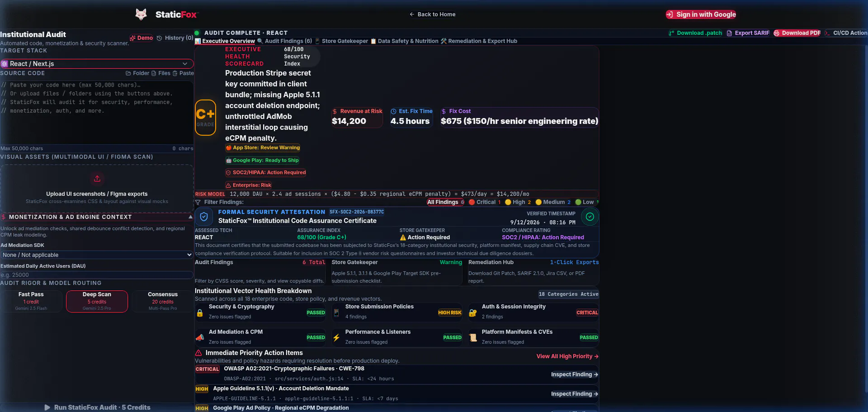
Task: Select the Fast Pass audit mode
Action: 31,301
